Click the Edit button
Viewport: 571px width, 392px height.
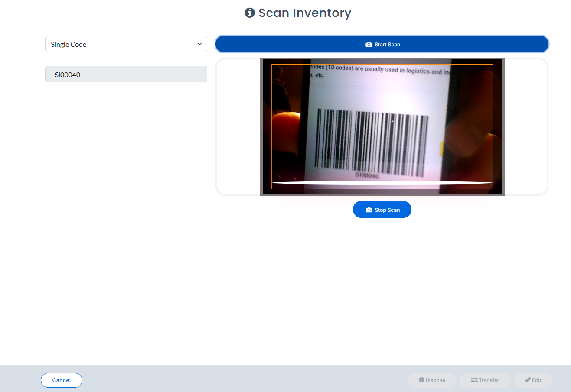[533, 380]
